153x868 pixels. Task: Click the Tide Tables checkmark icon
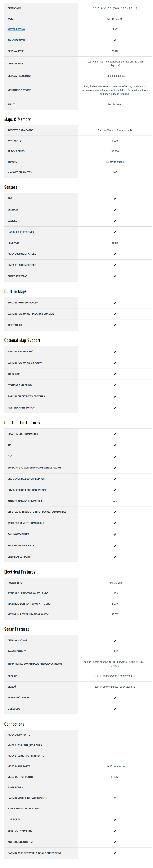click(x=115, y=325)
